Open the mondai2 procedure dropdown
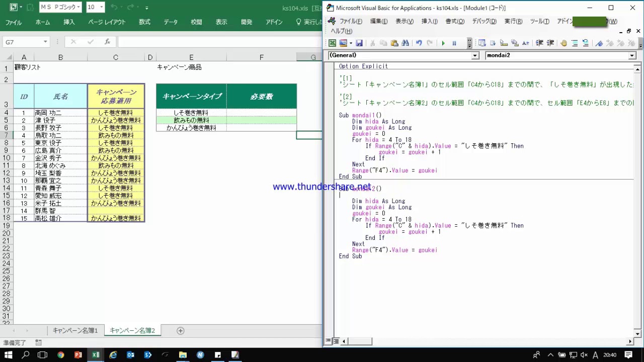 (632, 56)
